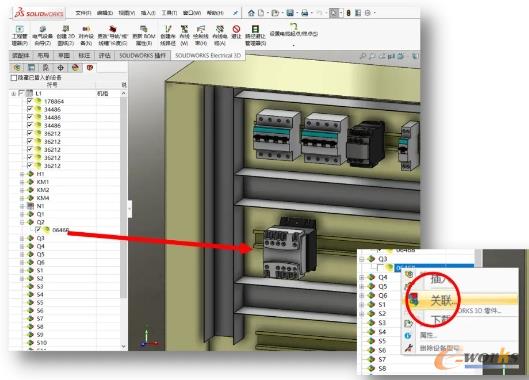This screenshot has width=529, height=380.
Task: Click the Project Manager (工程管理) icon
Action: [x=20, y=35]
